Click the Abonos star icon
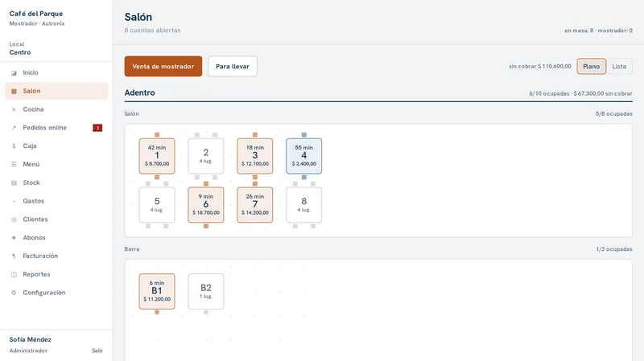The image size is (644, 361). tap(14, 238)
